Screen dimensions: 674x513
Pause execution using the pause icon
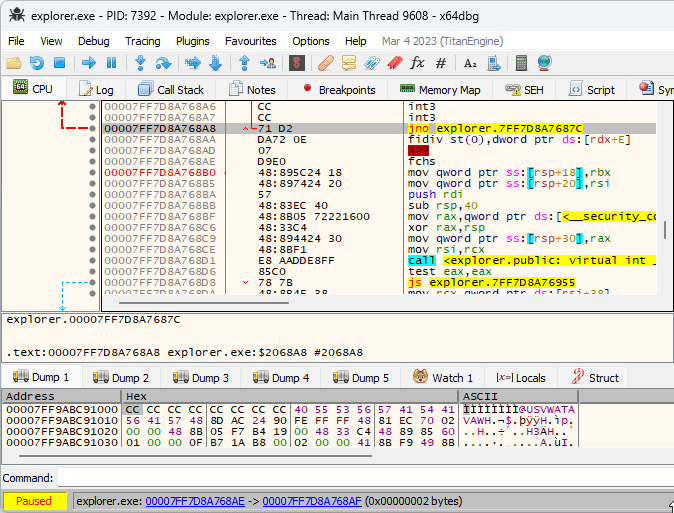click(x=111, y=63)
